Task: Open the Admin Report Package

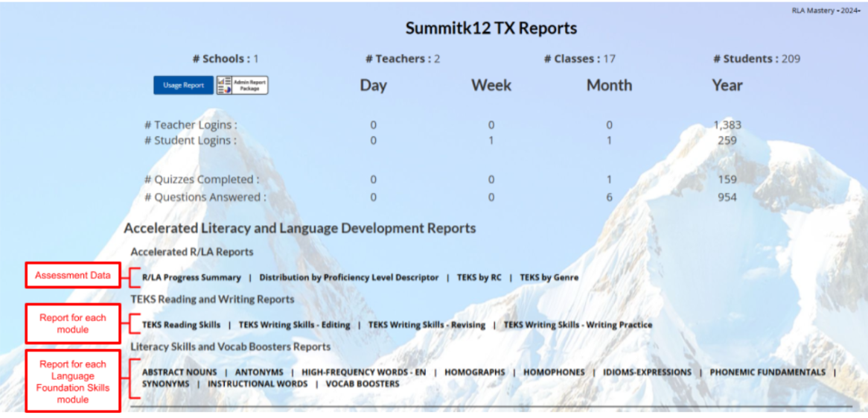Action: pyautogui.click(x=243, y=86)
